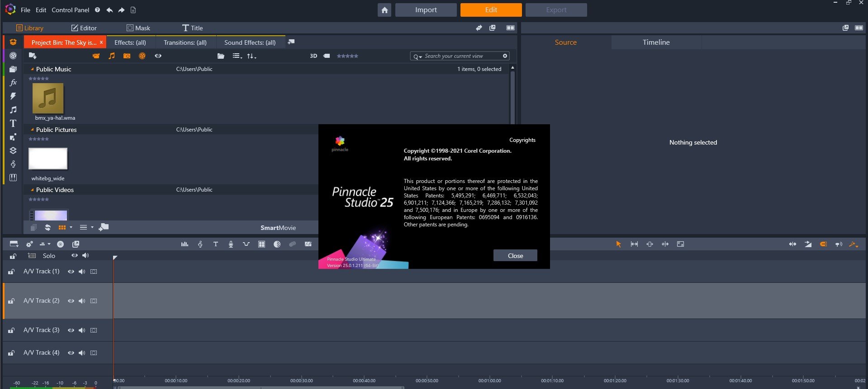Screen dimensions: 868x389
Task: Switch to the Transitions: (all) tab
Action: (185, 42)
